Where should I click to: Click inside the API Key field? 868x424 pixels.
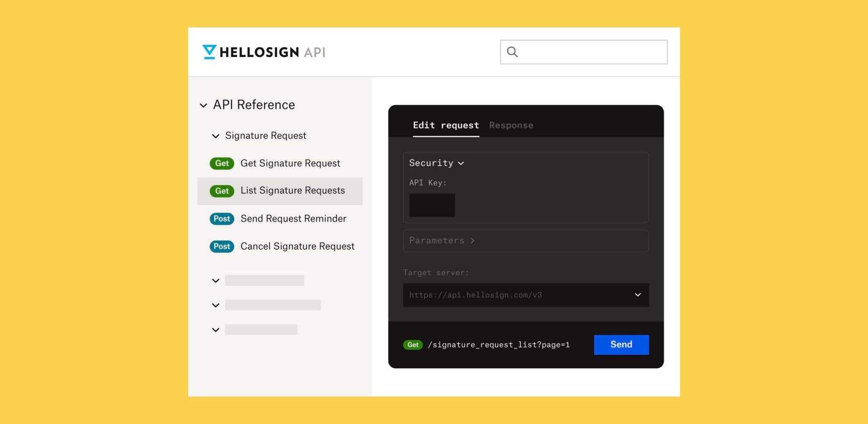point(432,205)
